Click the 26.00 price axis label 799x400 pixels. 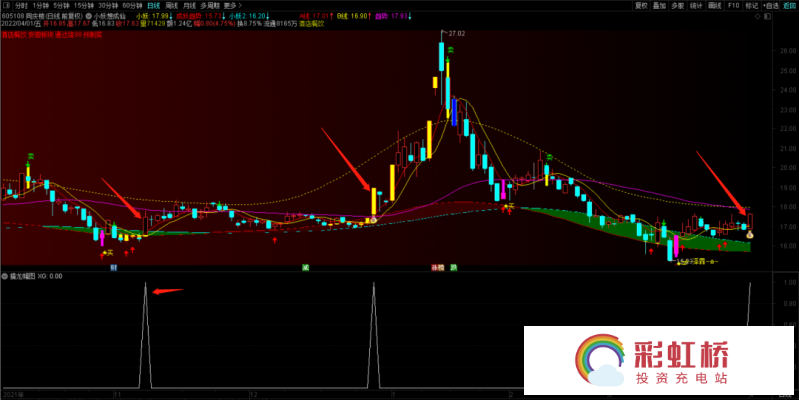coord(787,51)
